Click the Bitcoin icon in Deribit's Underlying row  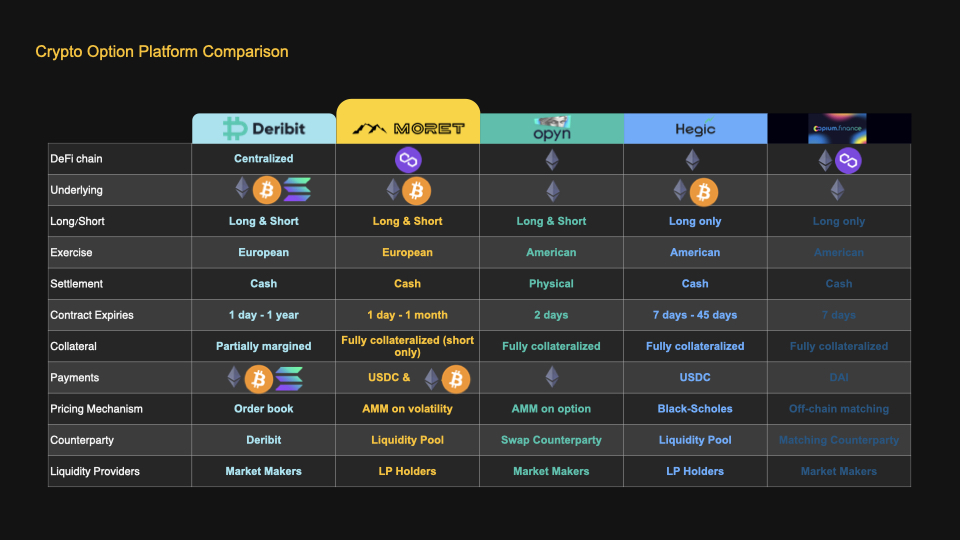pyautogui.click(x=267, y=190)
